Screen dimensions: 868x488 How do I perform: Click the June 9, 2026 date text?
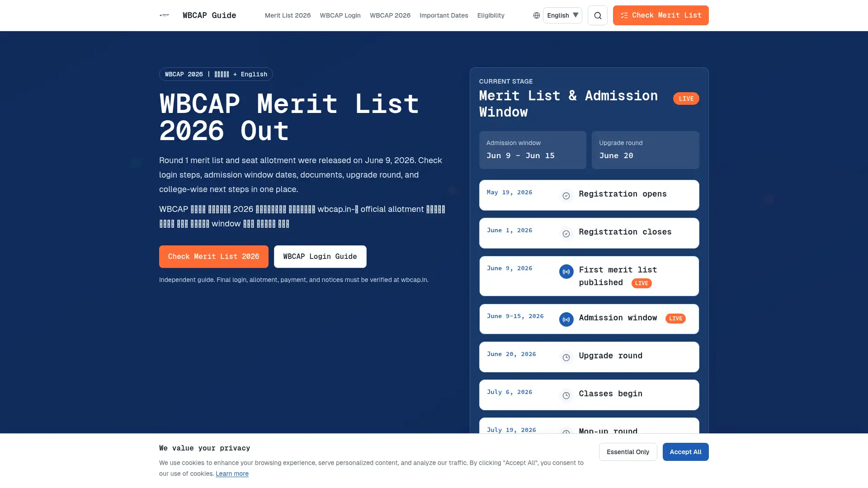(509, 268)
